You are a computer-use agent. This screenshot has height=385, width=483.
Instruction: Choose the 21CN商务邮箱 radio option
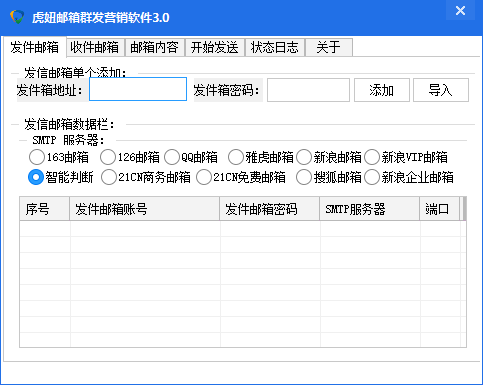coord(146,177)
